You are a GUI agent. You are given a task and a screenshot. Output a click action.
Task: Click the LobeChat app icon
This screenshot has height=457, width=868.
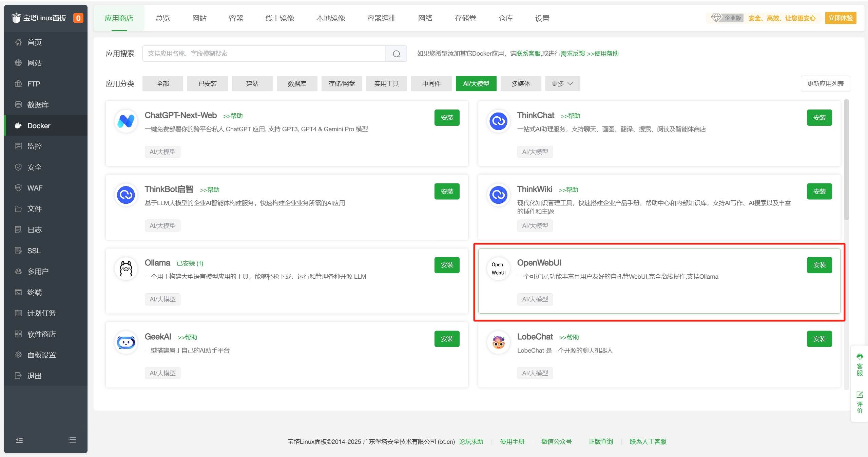497,343
